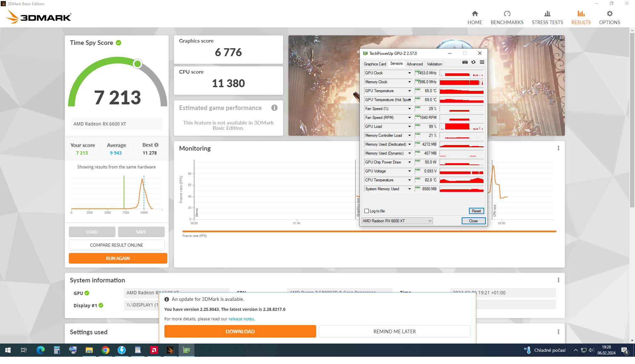This screenshot has width=635, height=364.
Task: Switch to the Graphics Card tab
Action: point(375,64)
